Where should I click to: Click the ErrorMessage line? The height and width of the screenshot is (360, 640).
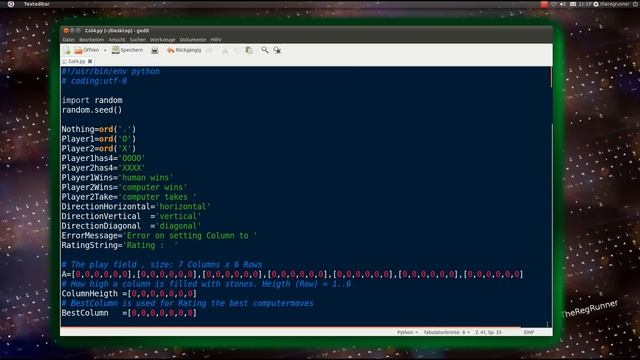point(159,236)
